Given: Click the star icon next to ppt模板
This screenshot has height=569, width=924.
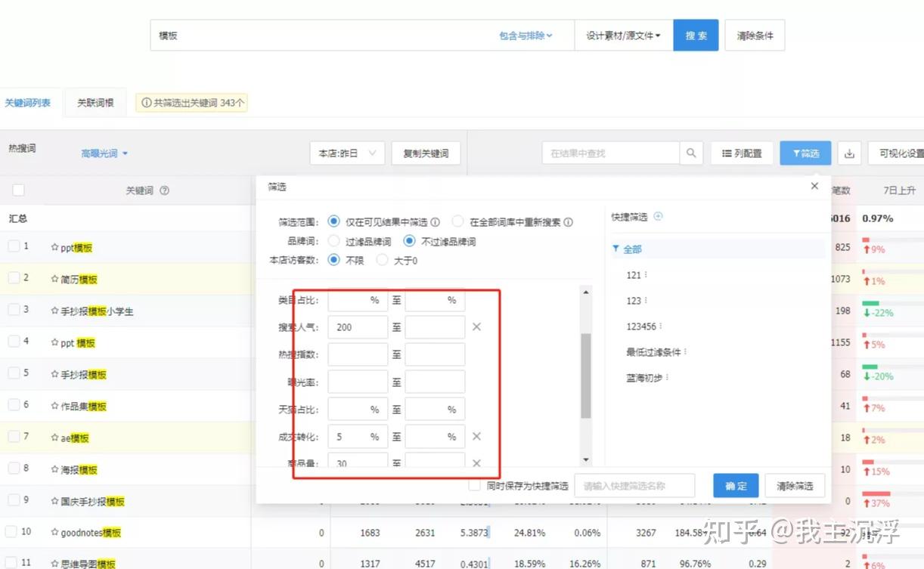Looking at the screenshot, I should pyautogui.click(x=54, y=248).
